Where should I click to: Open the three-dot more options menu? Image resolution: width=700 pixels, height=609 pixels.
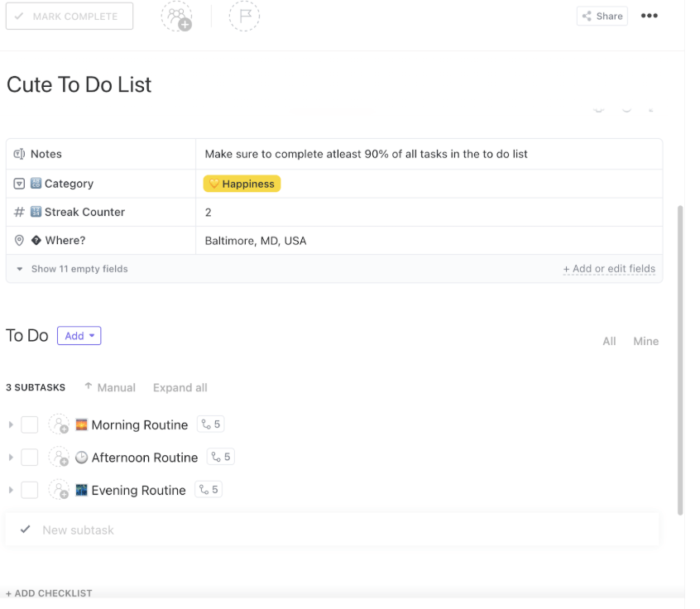click(x=650, y=16)
